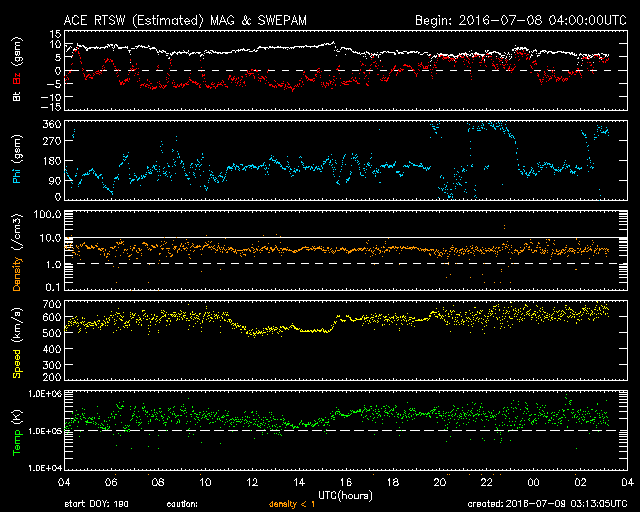
Task: Click the 20 hour mark on time axis
Action: coord(439,483)
